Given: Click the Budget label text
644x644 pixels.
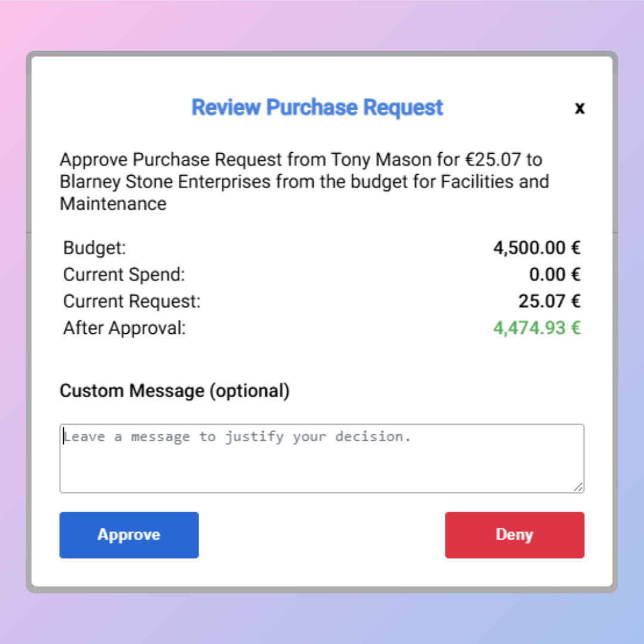Looking at the screenshot, I should click(x=94, y=247).
